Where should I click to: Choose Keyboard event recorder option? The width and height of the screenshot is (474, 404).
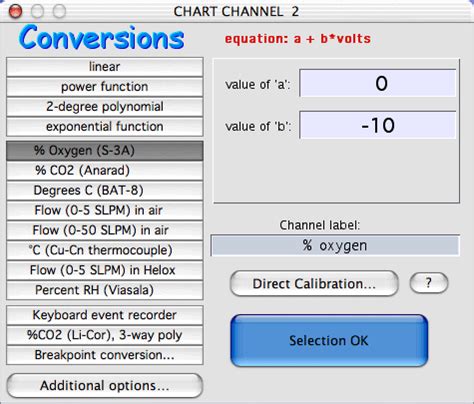(x=104, y=315)
